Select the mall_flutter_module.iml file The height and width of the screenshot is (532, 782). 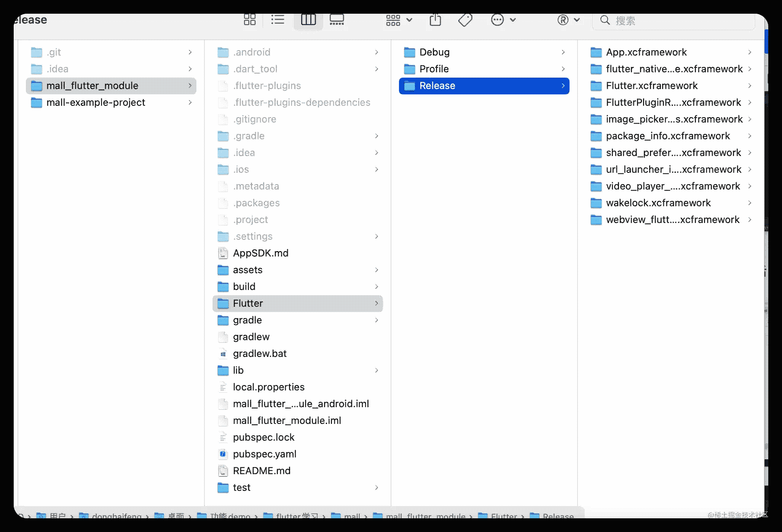298,421
